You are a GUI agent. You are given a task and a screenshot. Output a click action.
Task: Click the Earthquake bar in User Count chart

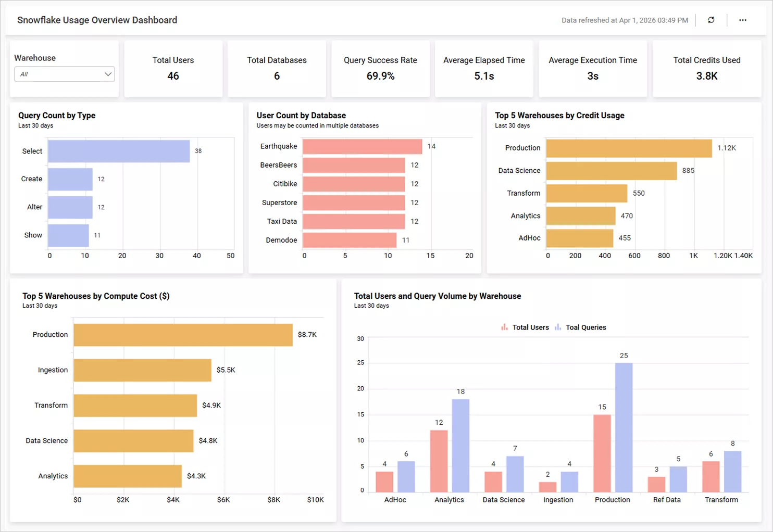point(363,146)
